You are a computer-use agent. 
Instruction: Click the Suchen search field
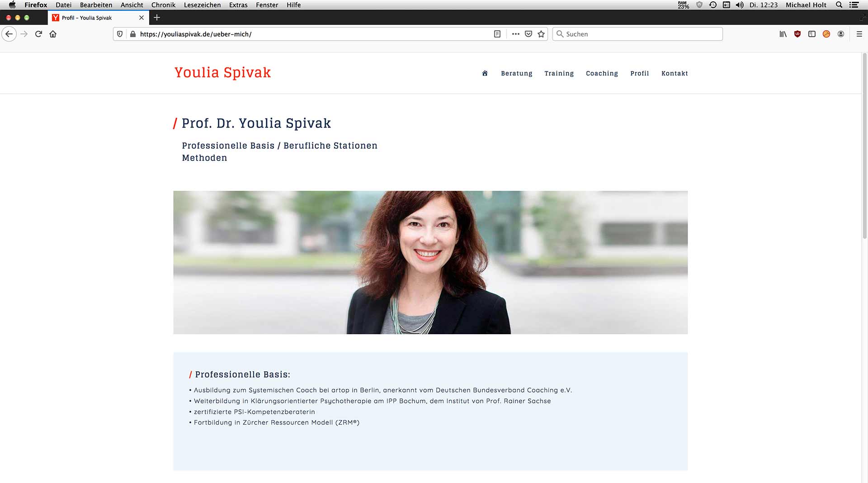point(637,34)
